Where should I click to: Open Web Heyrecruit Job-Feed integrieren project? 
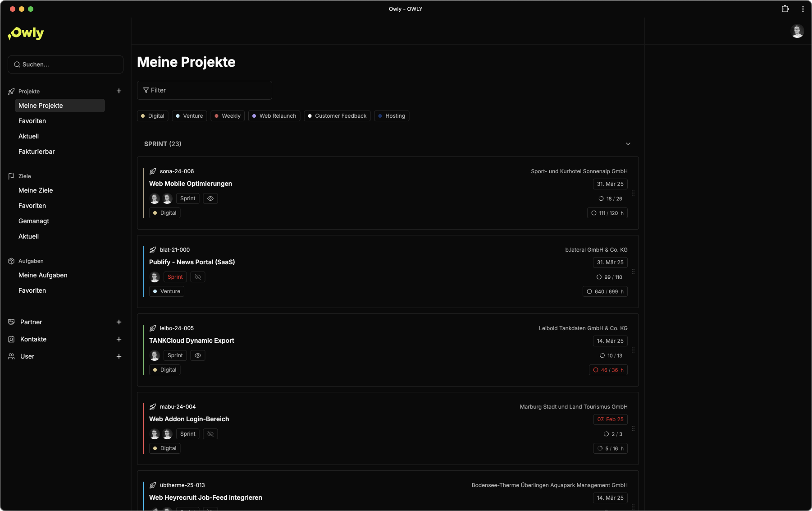(205, 497)
